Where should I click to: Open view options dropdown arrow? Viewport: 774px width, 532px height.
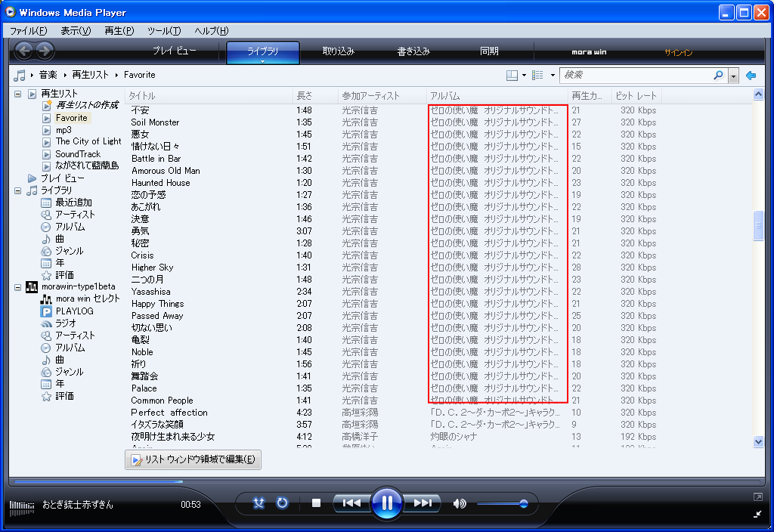click(x=553, y=75)
